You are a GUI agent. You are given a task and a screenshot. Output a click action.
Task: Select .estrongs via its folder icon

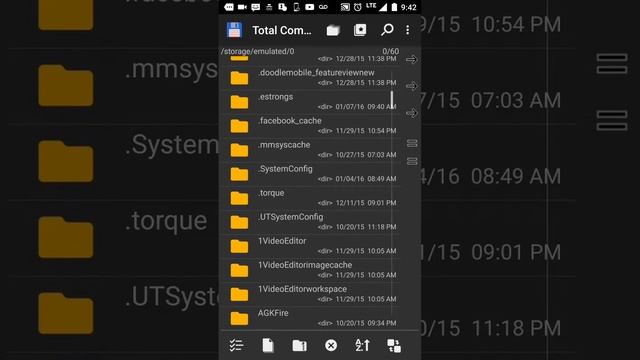tap(239, 102)
